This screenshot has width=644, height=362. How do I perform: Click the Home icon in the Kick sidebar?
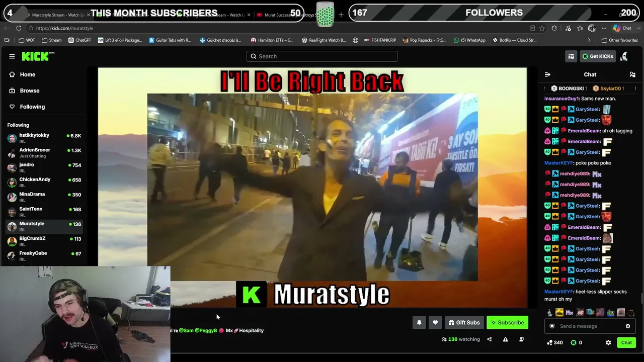pos(12,74)
